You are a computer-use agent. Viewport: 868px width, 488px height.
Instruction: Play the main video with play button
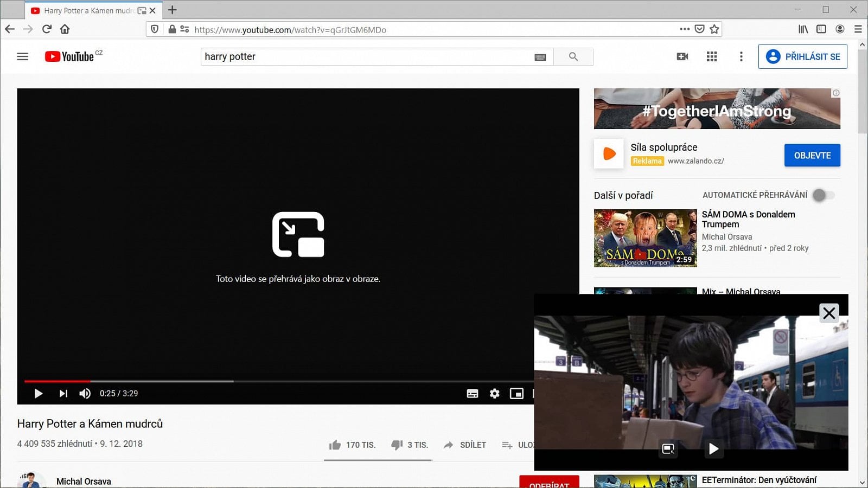[38, 394]
